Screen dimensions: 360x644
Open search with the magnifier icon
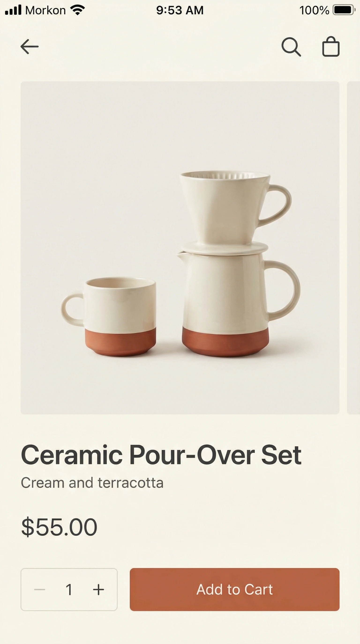pos(291,47)
